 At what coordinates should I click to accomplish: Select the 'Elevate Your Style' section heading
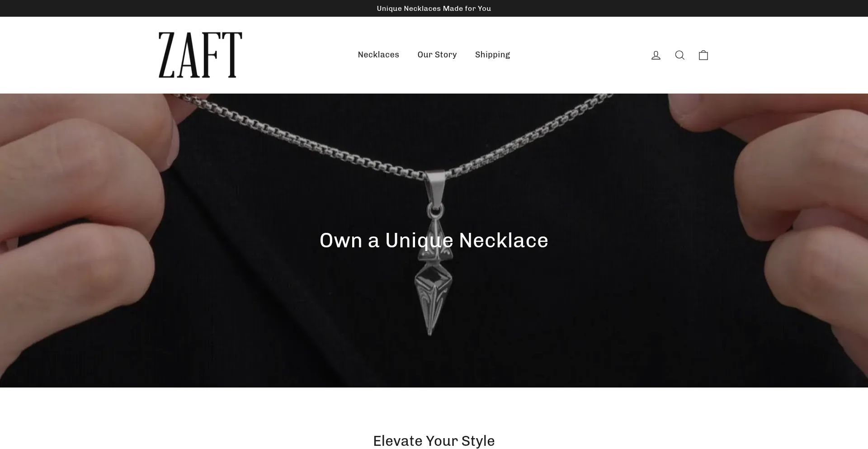pyautogui.click(x=434, y=441)
